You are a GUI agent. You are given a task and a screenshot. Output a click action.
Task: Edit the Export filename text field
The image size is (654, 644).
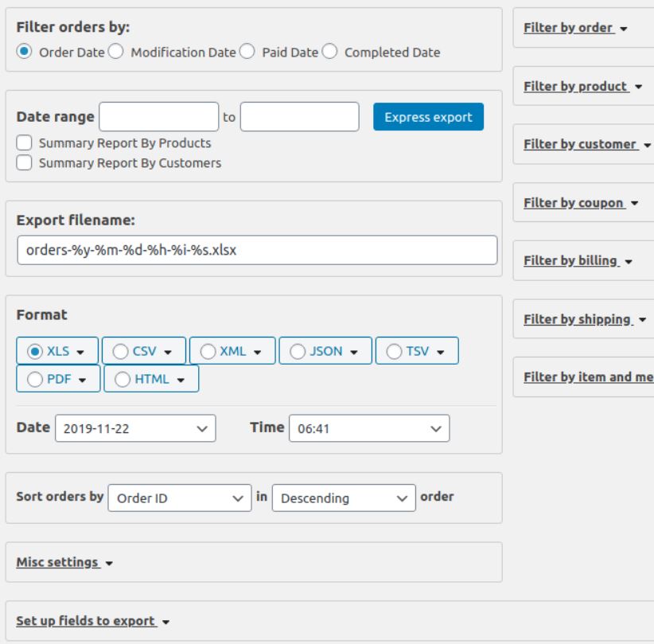point(256,250)
